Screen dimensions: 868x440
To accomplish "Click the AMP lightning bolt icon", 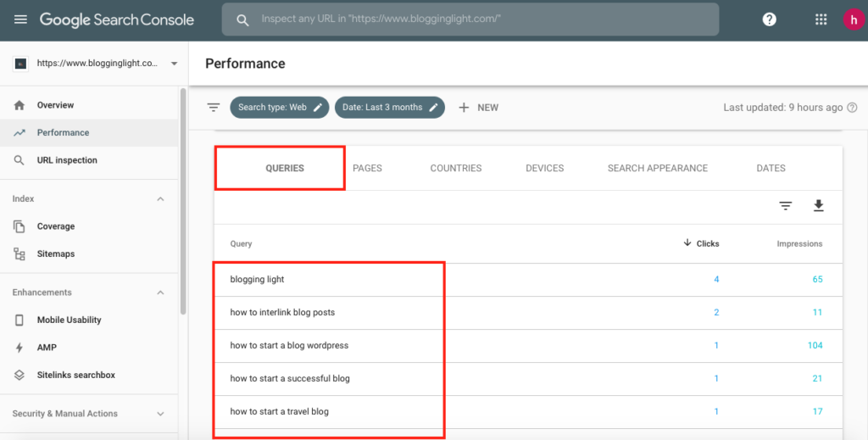I will pyautogui.click(x=19, y=348).
